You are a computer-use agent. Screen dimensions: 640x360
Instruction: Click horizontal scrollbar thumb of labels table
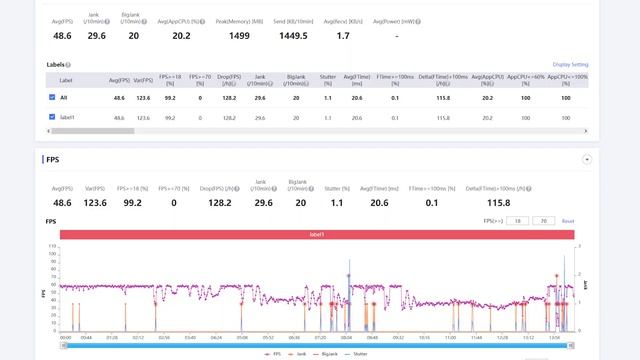click(93, 131)
